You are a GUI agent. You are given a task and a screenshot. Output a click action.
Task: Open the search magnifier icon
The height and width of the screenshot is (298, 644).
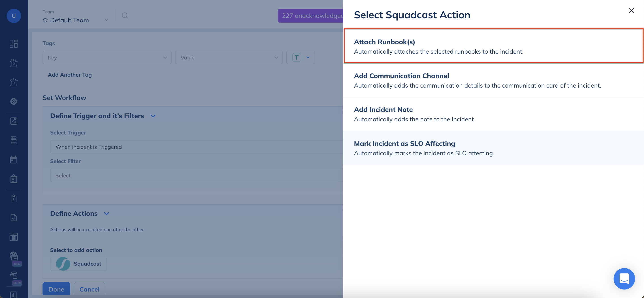tap(125, 15)
